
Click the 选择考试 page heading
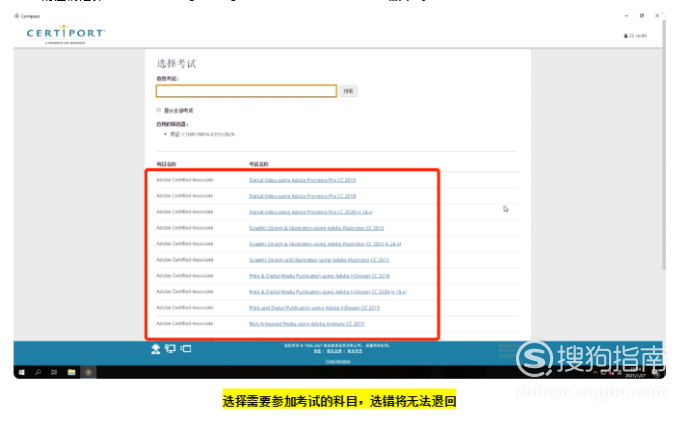point(176,64)
